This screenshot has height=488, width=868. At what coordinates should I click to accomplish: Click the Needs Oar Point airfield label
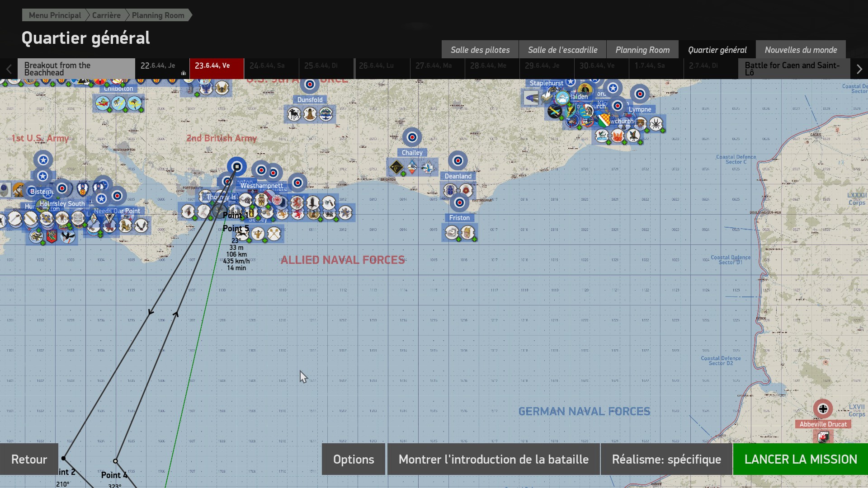[117, 211]
